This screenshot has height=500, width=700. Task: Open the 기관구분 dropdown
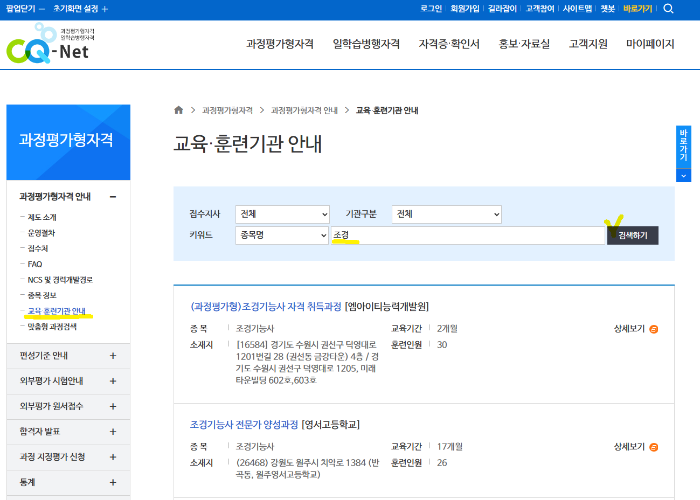[446, 214]
